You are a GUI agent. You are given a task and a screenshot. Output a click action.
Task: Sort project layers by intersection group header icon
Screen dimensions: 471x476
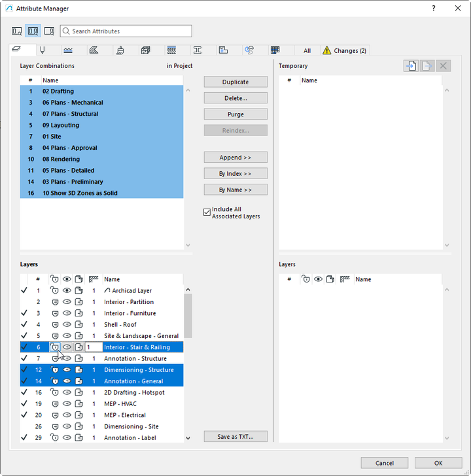pyautogui.click(x=94, y=279)
